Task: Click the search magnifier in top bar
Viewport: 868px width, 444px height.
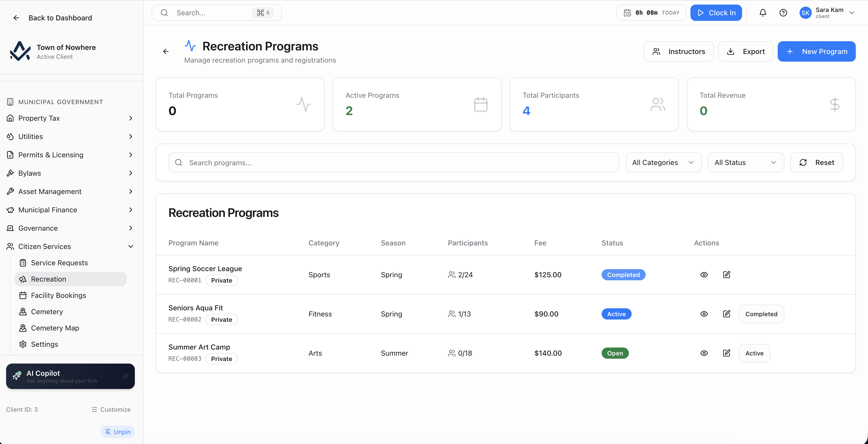Action: (164, 13)
